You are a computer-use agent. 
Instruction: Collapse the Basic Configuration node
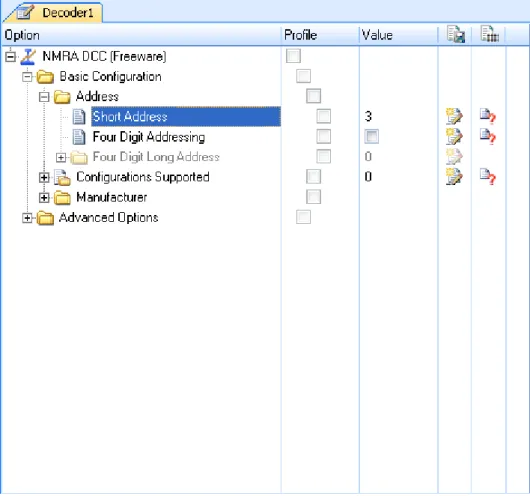27,77
